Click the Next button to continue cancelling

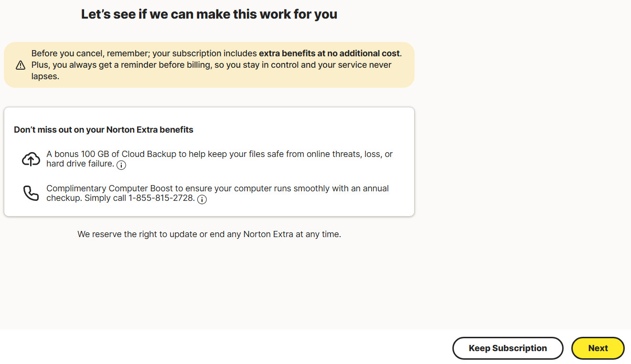598,348
